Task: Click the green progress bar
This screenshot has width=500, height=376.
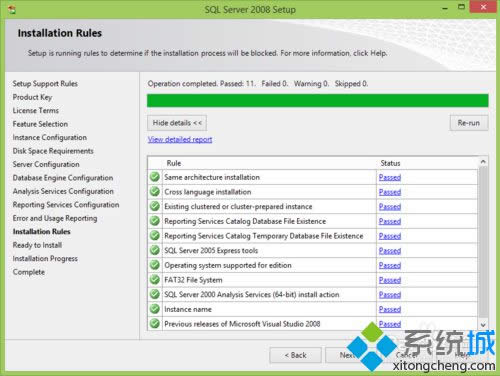Action: click(x=318, y=100)
